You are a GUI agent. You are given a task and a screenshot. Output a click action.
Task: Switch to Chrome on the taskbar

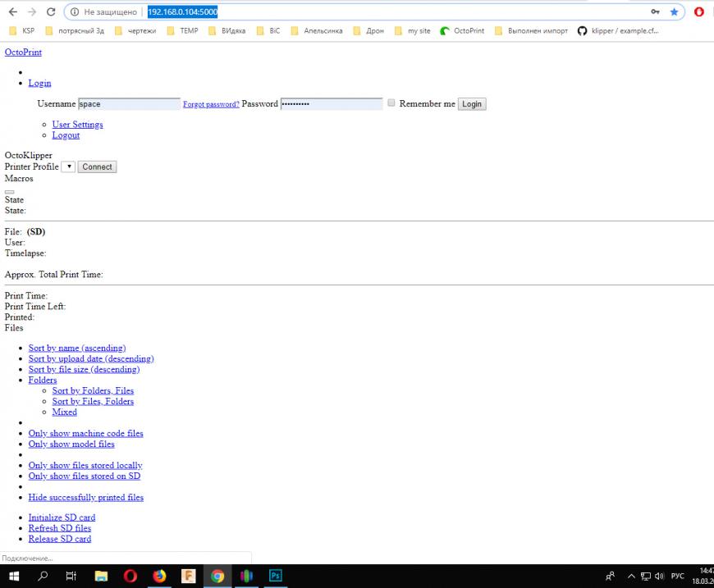pyautogui.click(x=217, y=577)
